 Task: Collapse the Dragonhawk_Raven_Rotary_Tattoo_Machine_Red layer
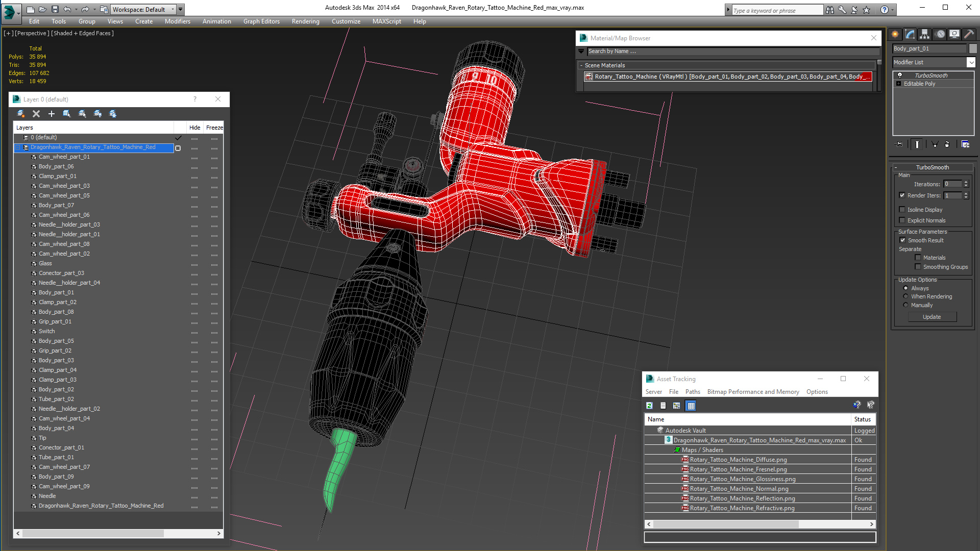[x=18, y=147]
